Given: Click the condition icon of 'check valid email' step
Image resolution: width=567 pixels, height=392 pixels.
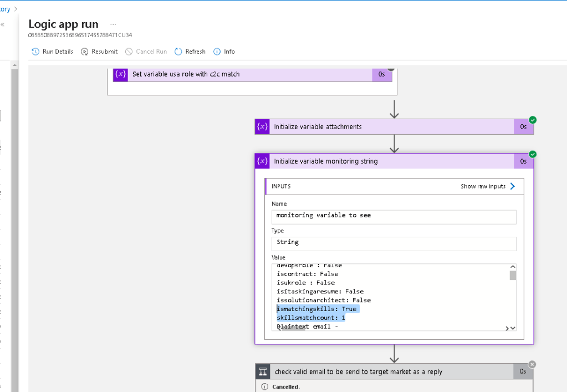Looking at the screenshot, I should [x=263, y=371].
